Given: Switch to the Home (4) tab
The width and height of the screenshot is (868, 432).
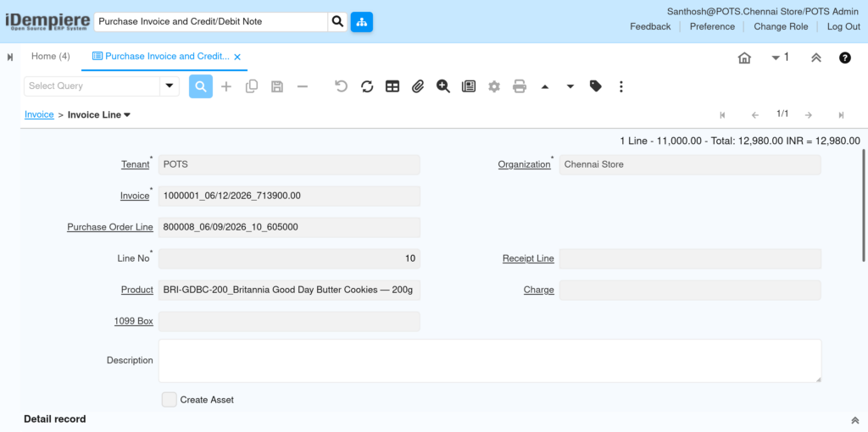Looking at the screenshot, I should tap(50, 57).
